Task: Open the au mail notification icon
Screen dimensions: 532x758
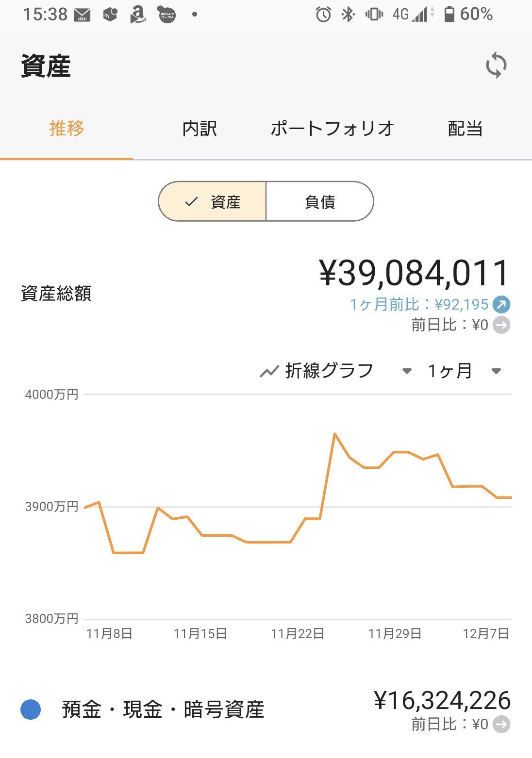Action: pos(82,15)
